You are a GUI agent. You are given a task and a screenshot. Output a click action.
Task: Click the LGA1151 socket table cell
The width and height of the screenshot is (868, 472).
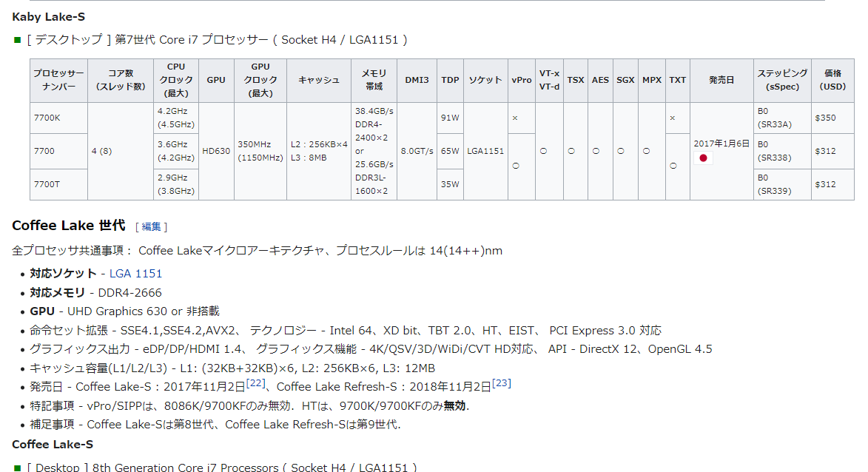485,151
